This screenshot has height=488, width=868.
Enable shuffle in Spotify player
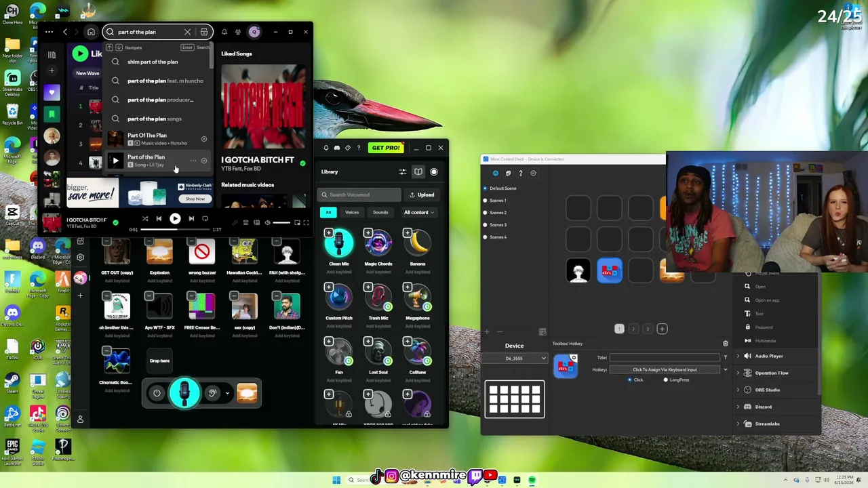[x=145, y=219]
